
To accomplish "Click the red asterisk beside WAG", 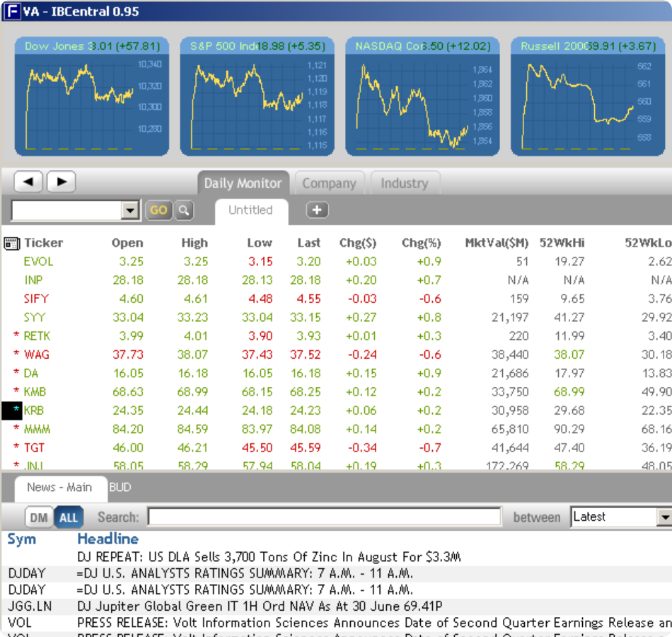I will click(16, 353).
